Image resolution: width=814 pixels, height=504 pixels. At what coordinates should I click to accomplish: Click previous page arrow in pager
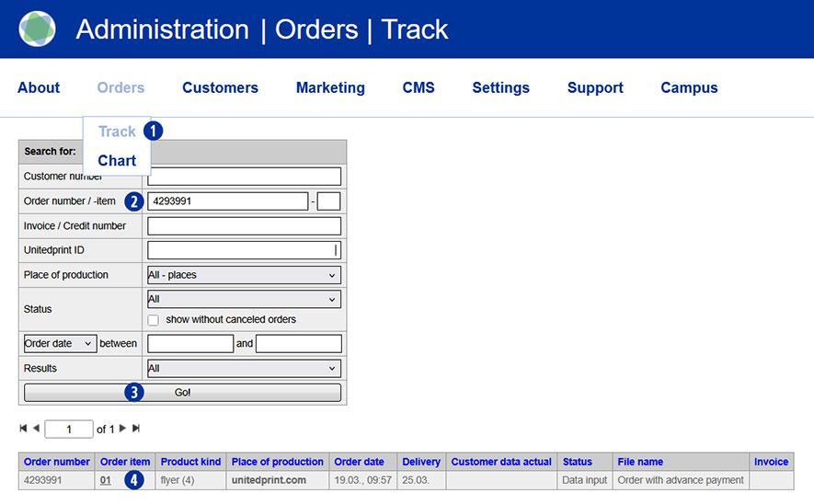click(x=36, y=429)
